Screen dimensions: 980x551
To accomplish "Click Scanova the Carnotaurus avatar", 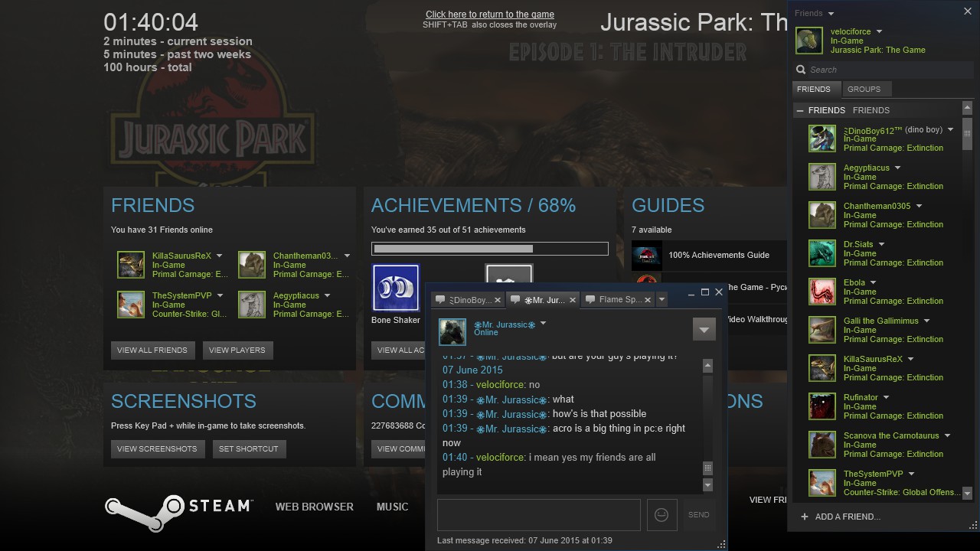I will (x=822, y=445).
